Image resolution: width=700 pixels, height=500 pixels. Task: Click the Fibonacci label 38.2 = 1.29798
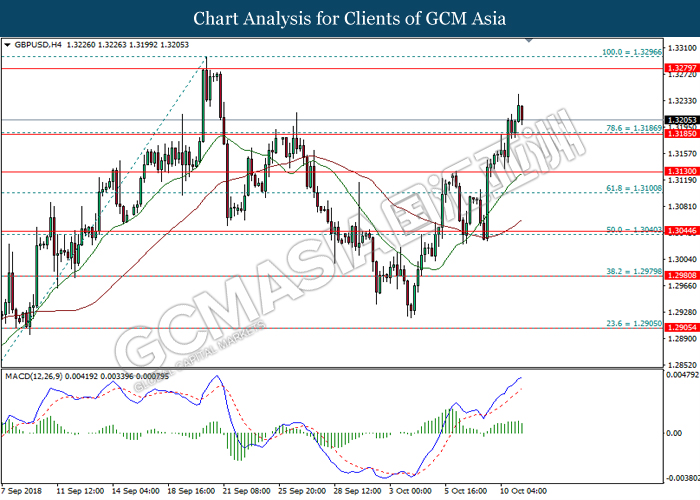tap(634, 271)
